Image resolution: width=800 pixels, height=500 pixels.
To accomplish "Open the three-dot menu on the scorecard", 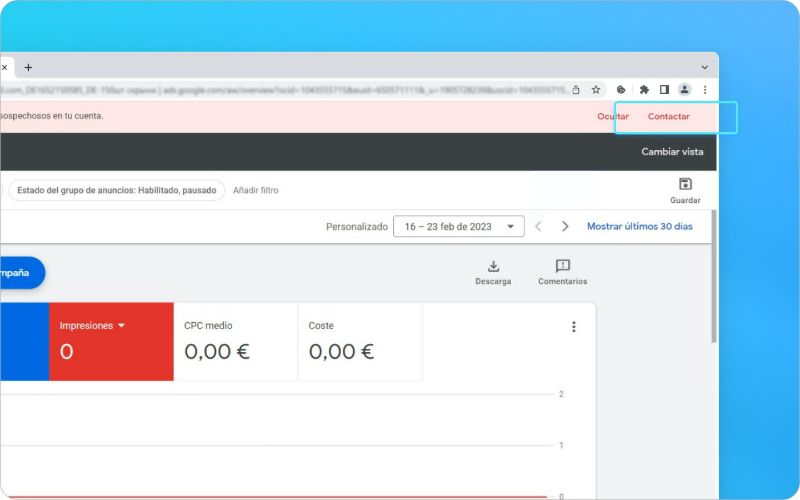I will click(x=573, y=327).
